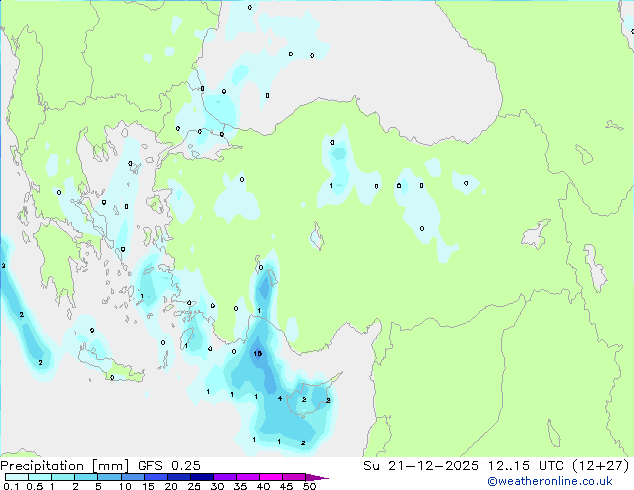Click the "40" legend scale label
This screenshot has height=490, width=634.
[x=264, y=486]
